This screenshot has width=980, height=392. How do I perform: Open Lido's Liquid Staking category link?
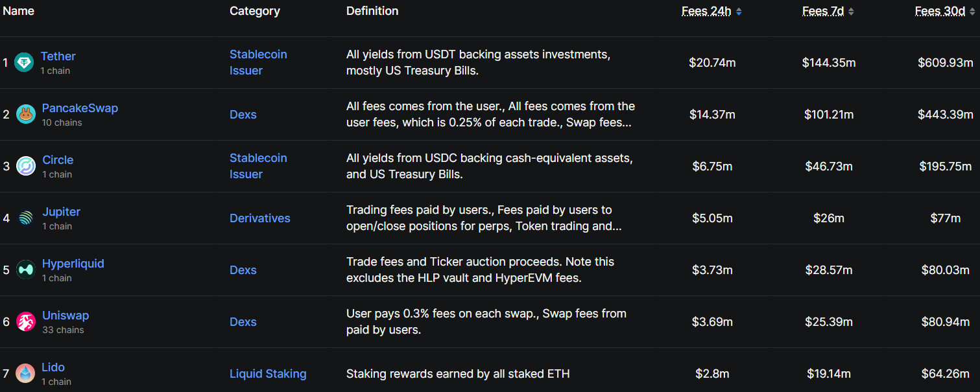[x=268, y=374]
